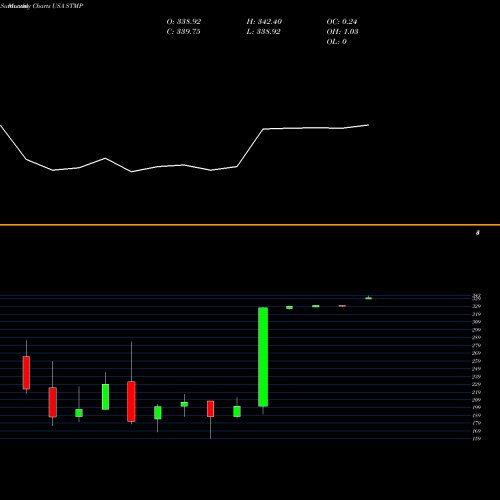Click the OC: 0.24 reading
500x500 pixels.
[x=342, y=22]
